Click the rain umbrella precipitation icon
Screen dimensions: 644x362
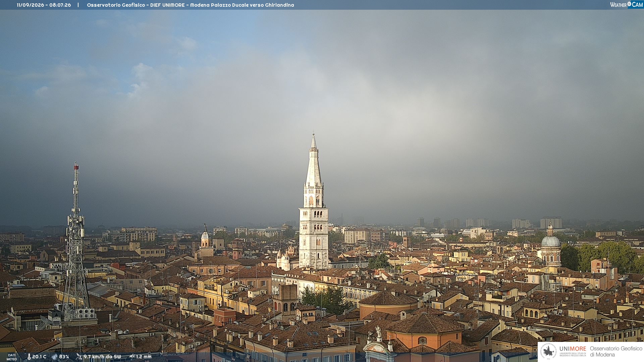tap(132, 357)
